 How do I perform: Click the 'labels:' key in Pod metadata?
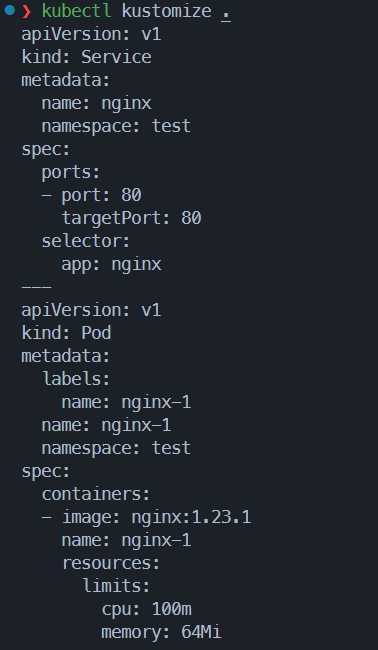(76, 379)
